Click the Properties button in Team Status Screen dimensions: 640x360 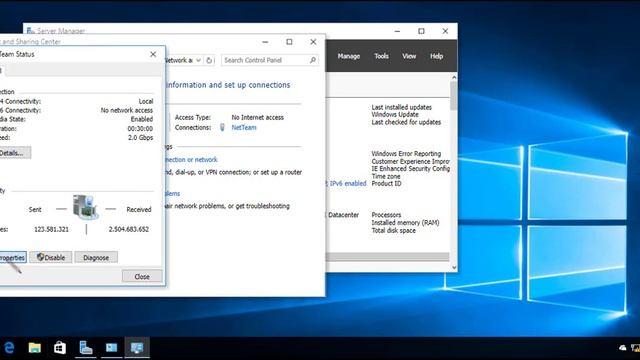click(12, 258)
